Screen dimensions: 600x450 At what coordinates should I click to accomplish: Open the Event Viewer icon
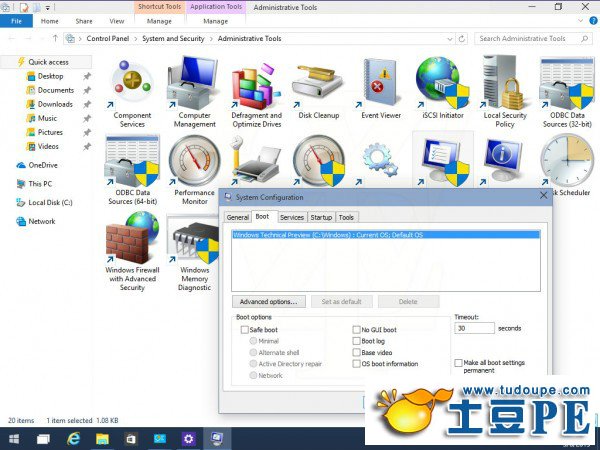[381, 90]
